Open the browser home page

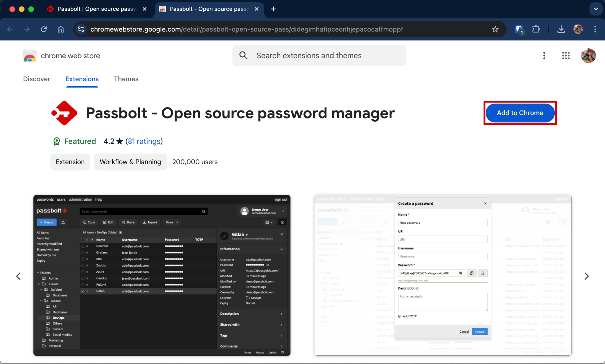coord(61,29)
